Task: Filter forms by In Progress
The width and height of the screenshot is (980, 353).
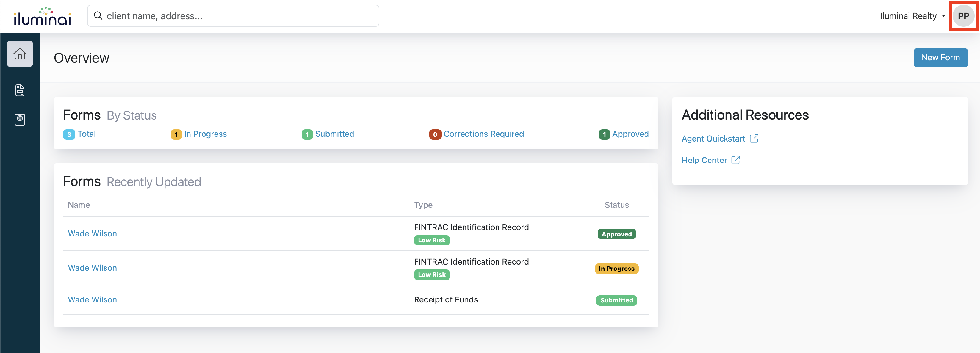Action: pos(205,134)
